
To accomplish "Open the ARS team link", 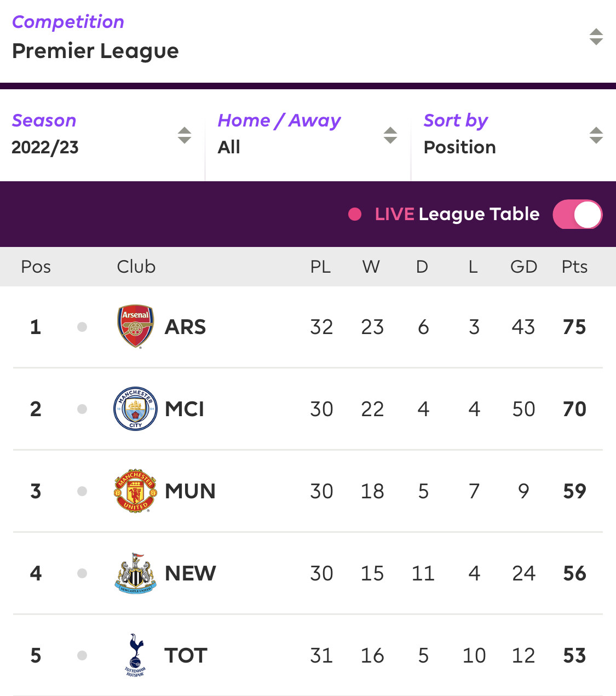I will pos(185,327).
